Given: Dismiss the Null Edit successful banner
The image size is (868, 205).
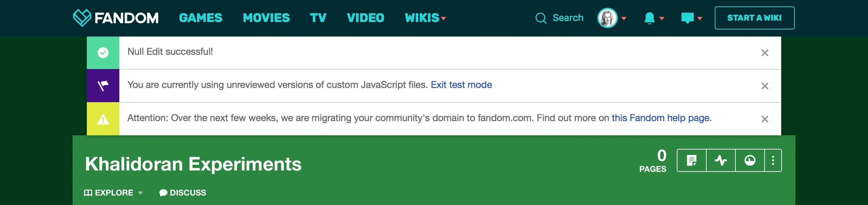Looking at the screenshot, I should (765, 53).
